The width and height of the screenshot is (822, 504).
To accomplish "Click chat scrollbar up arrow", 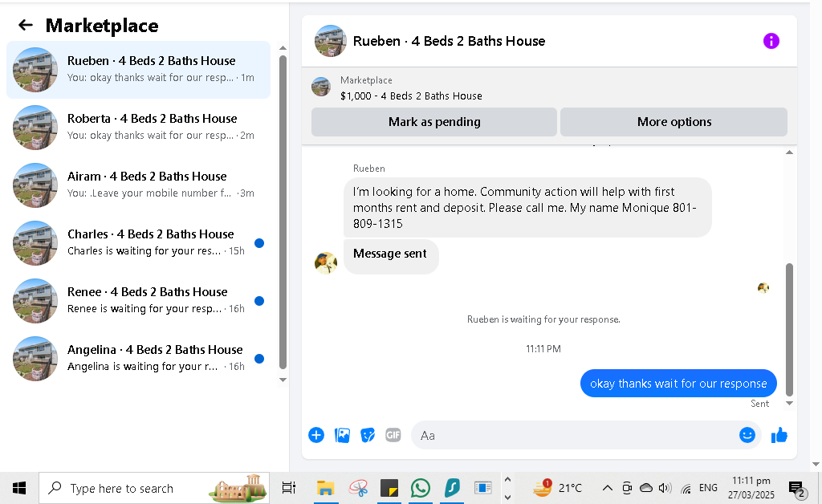I will (x=789, y=152).
